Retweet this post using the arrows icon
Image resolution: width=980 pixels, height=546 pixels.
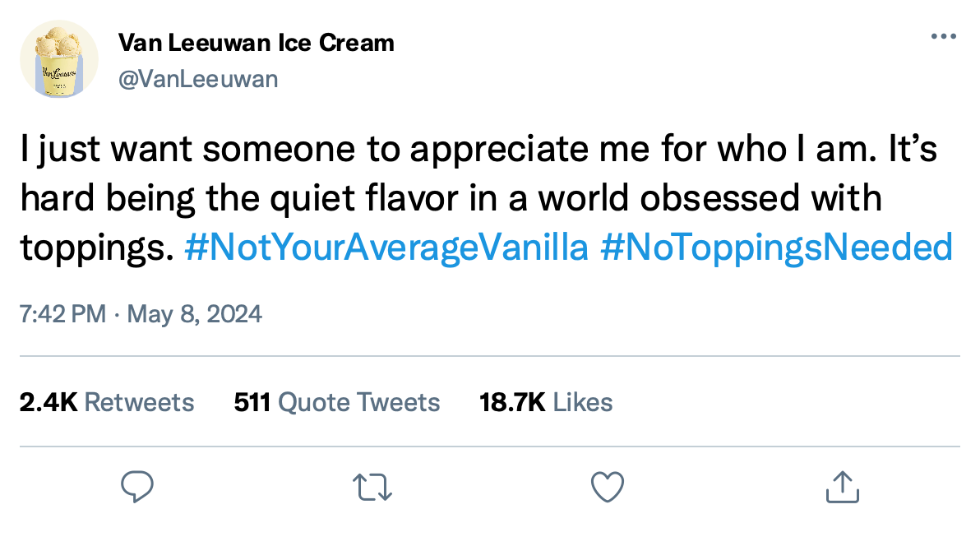(x=373, y=486)
